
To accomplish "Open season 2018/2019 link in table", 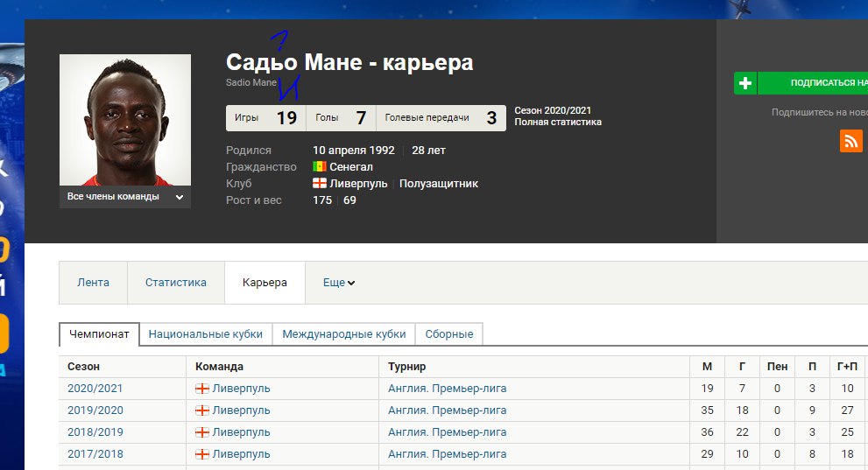I will (95, 432).
